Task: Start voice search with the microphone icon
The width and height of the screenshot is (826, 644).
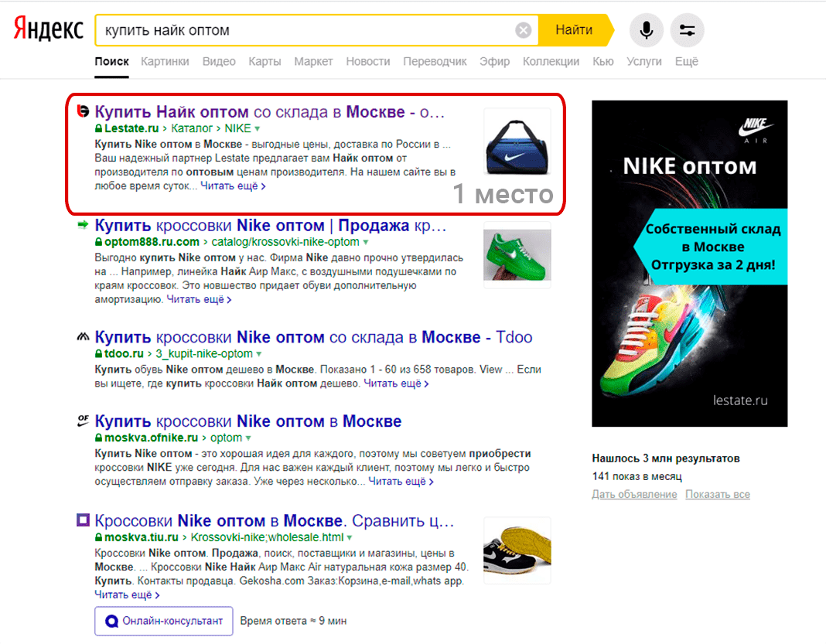Action: [647, 30]
